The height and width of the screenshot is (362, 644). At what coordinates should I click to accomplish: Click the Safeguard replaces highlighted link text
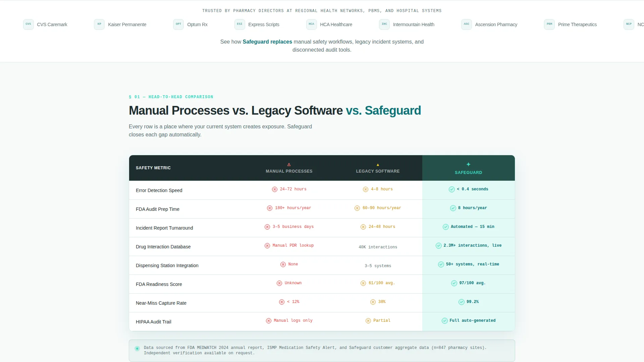[267, 42]
